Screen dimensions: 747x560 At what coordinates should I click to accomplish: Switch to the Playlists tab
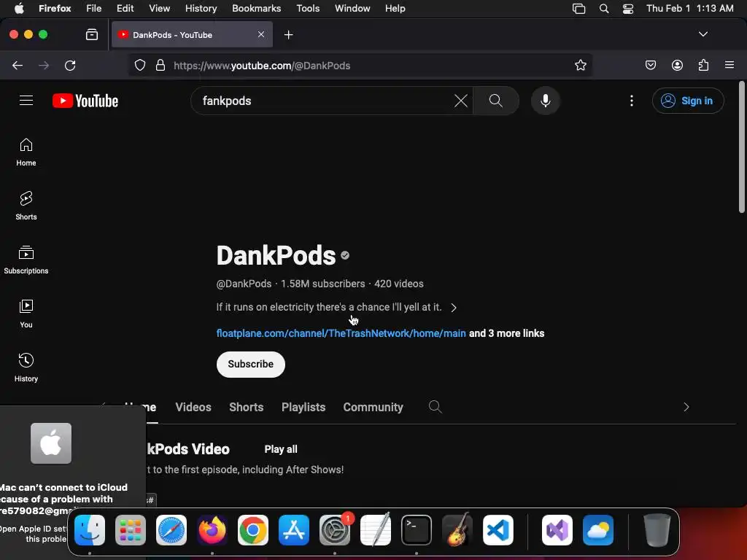pos(303,407)
